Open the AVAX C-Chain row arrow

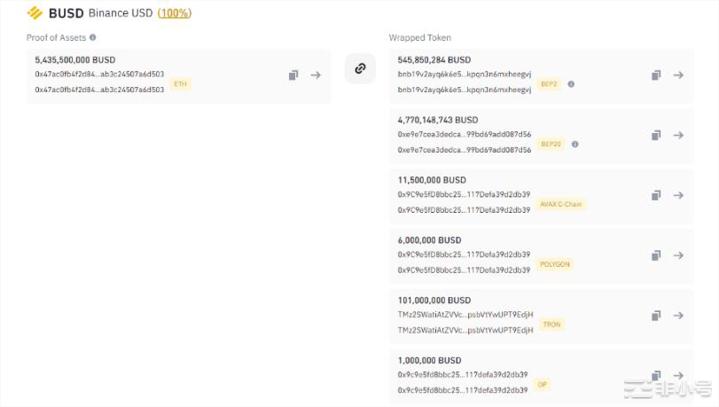[x=678, y=195]
